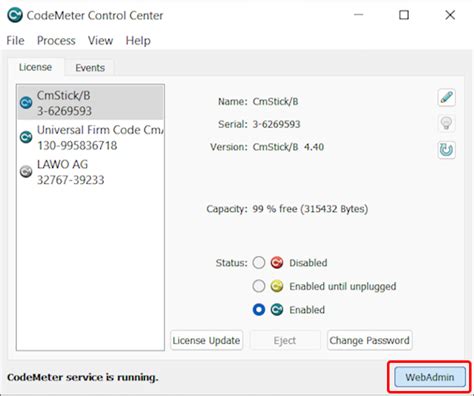This screenshot has height=396, width=474.
Task: Click the Version value CmStick/B 4.40
Action: tap(288, 147)
